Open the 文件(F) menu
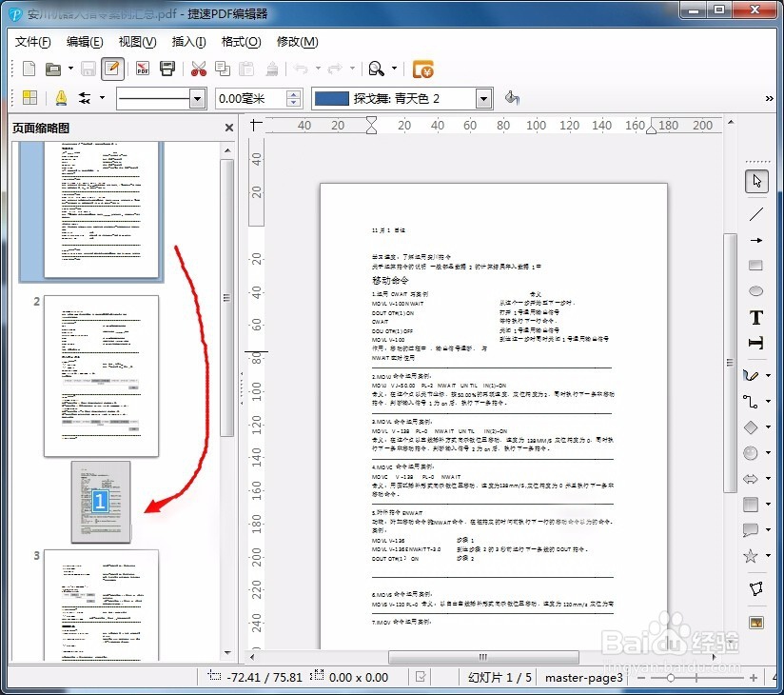This screenshot has height=695, width=784. (33, 42)
